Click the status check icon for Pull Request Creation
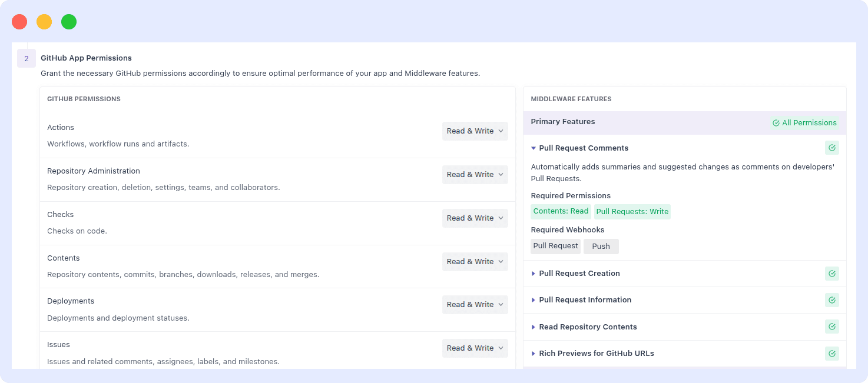The width and height of the screenshot is (868, 383). 831,273
